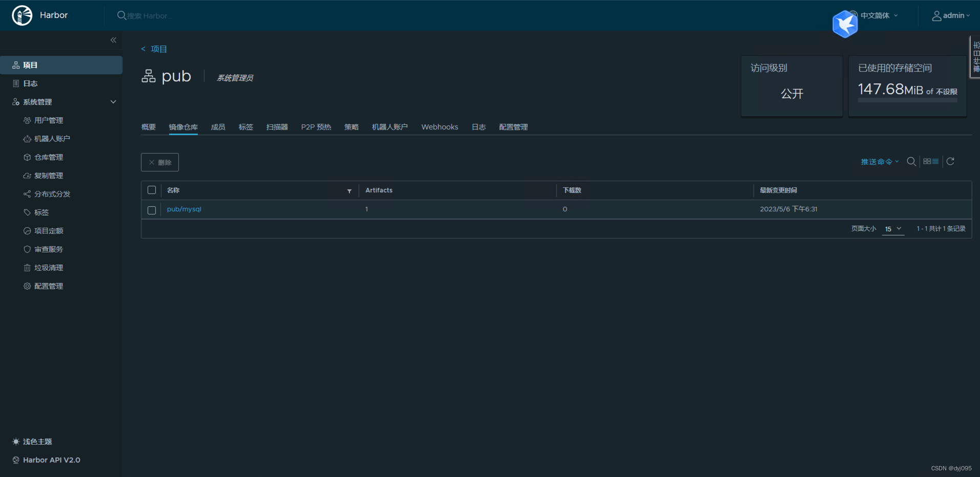The width and height of the screenshot is (980, 477).
Task: Collapse the sidebar with double-chevron icon
Action: coord(113,40)
